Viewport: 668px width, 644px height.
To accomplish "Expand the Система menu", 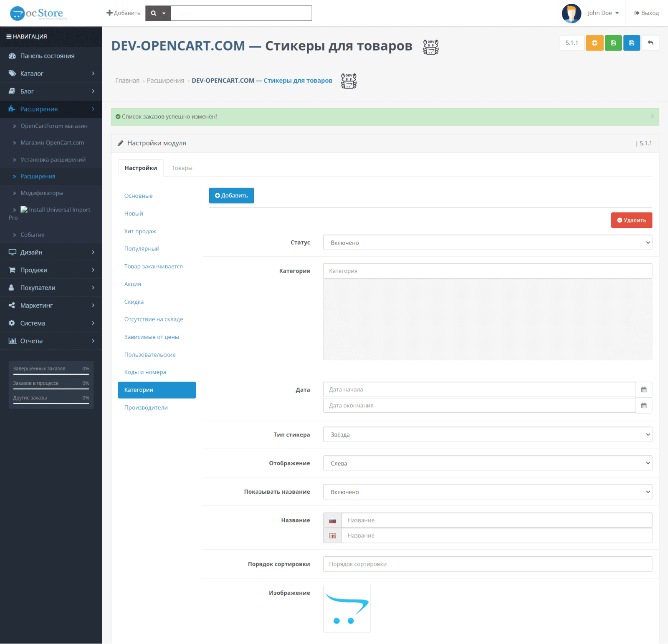I will click(x=51, y=323).
